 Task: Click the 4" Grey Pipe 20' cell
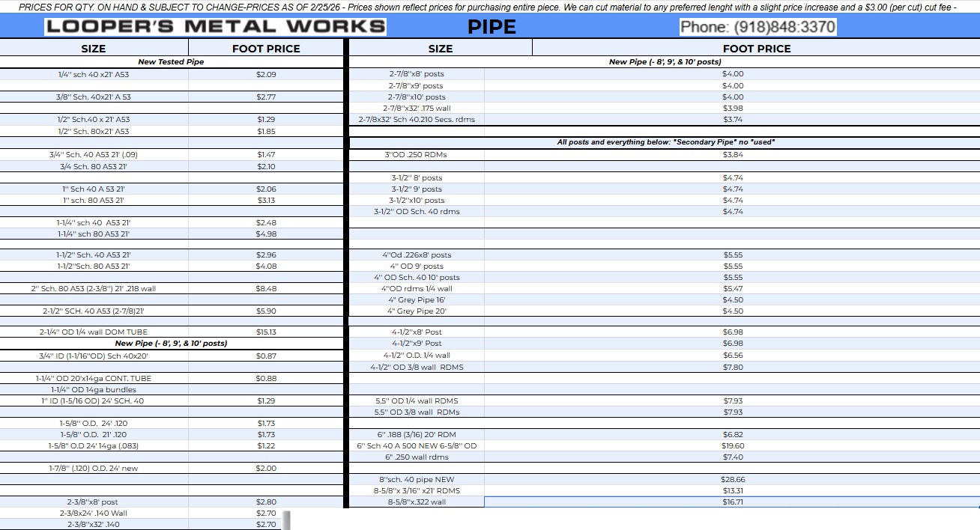point(417,311)
